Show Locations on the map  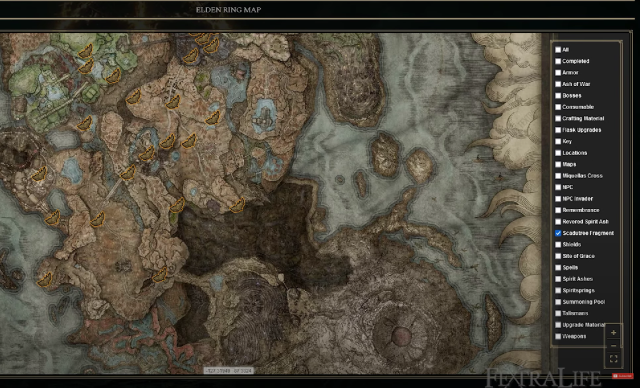[558, 153]
